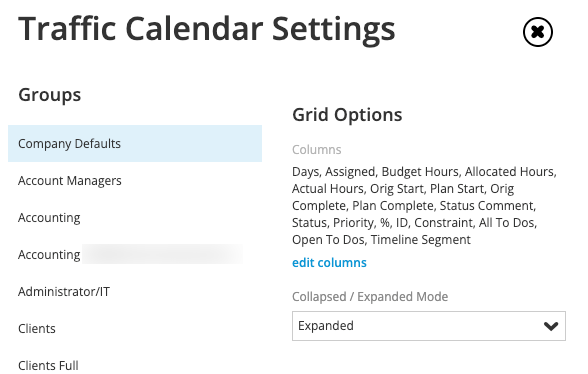Click Budget Hours in the columns list
The width and height of the screenshot is (588, 374).
(x=420, y=171)
